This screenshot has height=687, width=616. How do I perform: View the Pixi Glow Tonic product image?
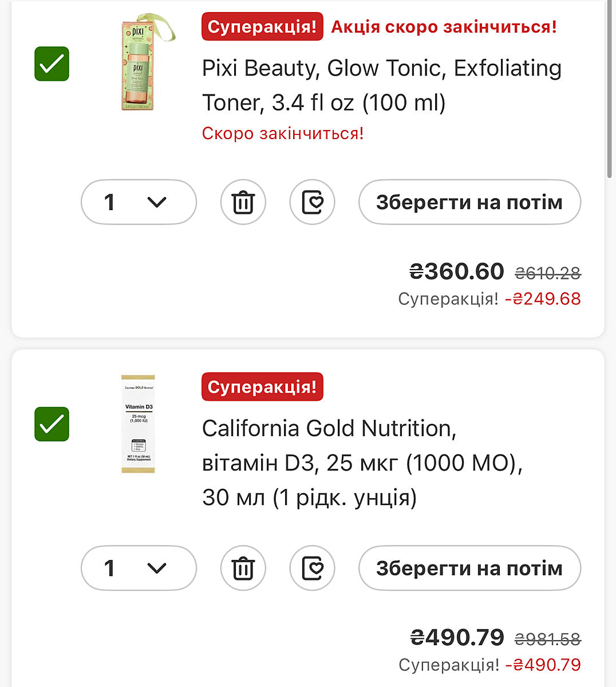[139, 63]
